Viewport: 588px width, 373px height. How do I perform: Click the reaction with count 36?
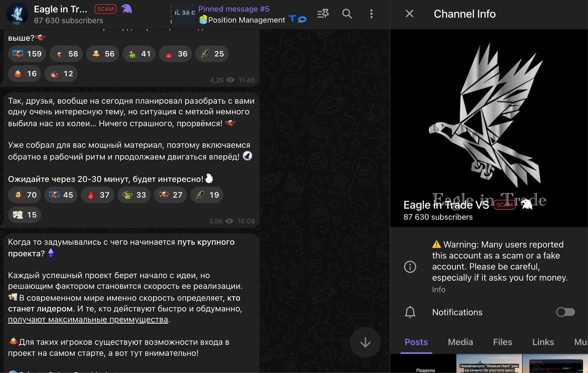coord(175,54)
